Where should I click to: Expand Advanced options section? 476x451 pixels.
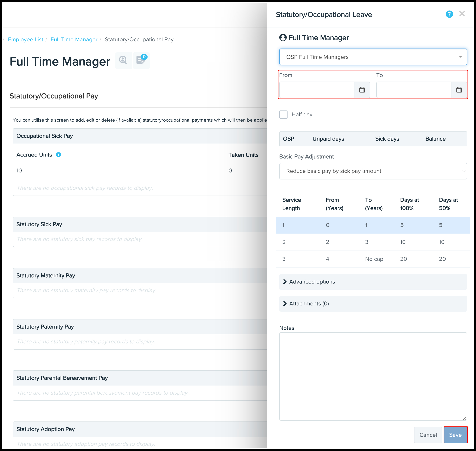(x=312, y=282)
